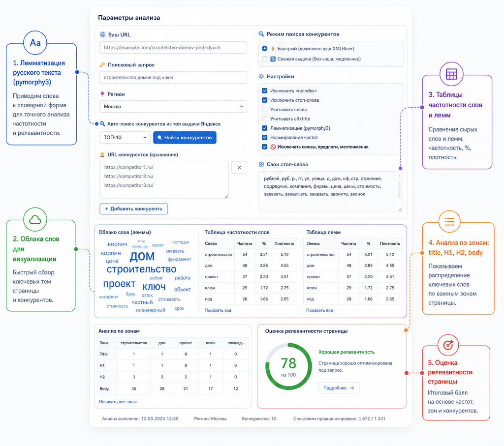Remove competitor URLs with the X button
504x446 pixels.
[x=239, y=167]
